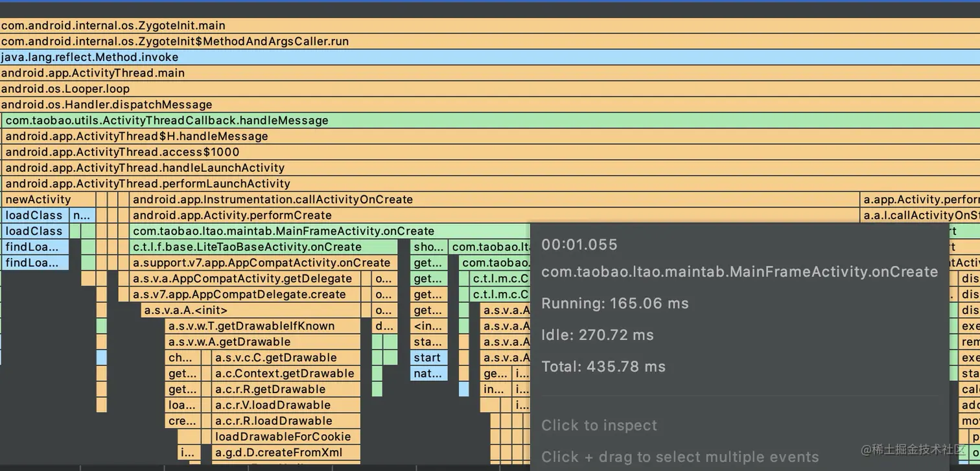Click the a.app.Activity.perfor... bar

coord(920,199)
